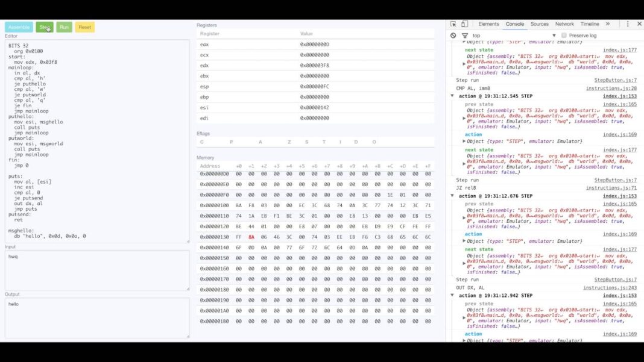Screen dimensions: 644x362
Task: Expand the action Object with type STEP
Action: coord(464,141)
